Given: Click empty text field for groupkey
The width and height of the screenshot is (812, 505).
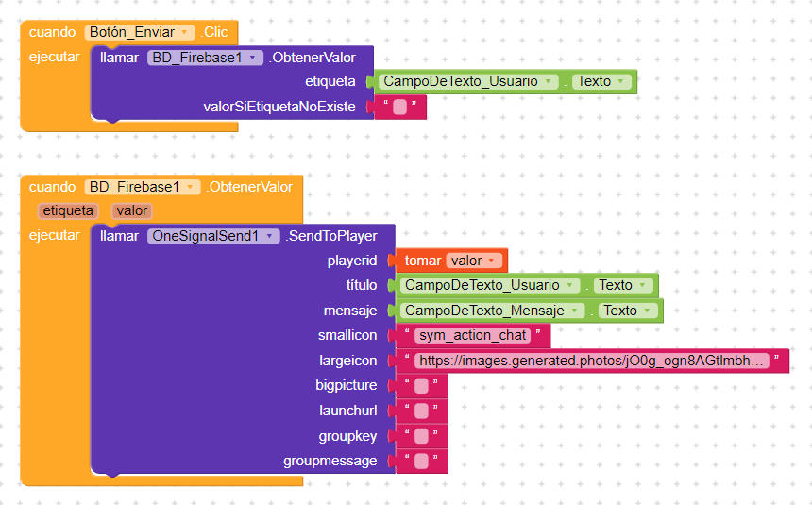Looking at the screenshot, I should click(x=421, y=436).
